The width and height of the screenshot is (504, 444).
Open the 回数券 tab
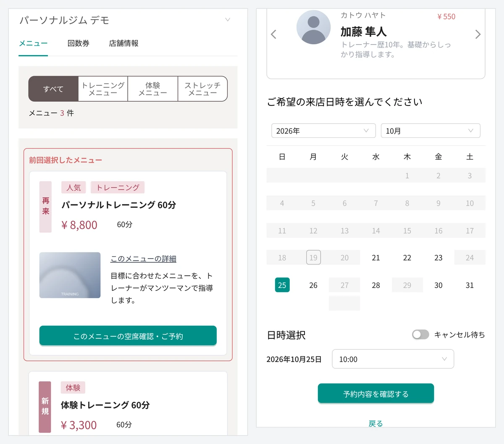(79, 43)
